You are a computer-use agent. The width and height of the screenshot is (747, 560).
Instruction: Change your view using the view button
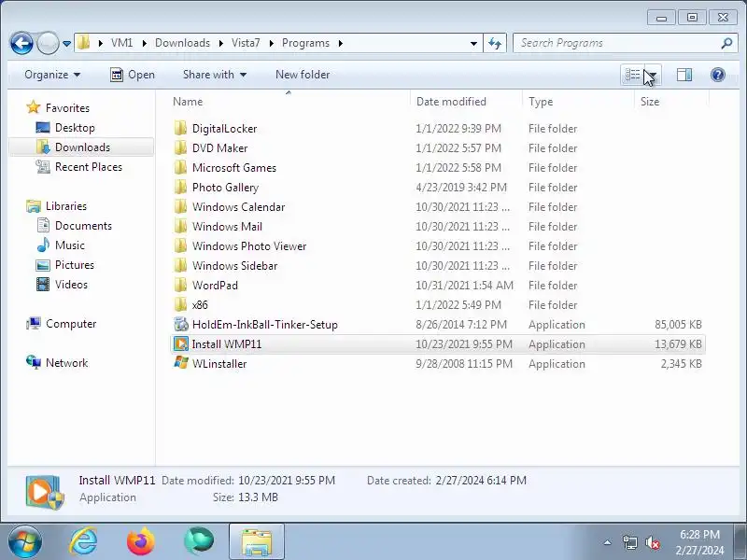(633, 75)
